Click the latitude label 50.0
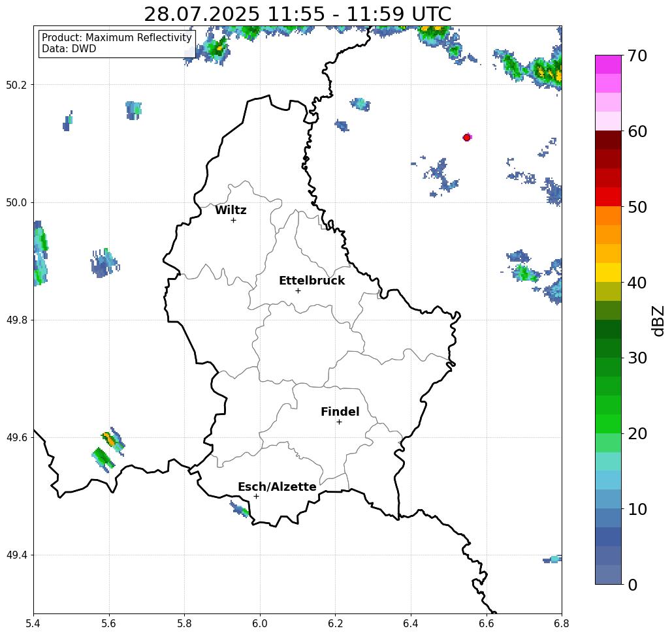The image size is (672, 635). tap(16, 202)
